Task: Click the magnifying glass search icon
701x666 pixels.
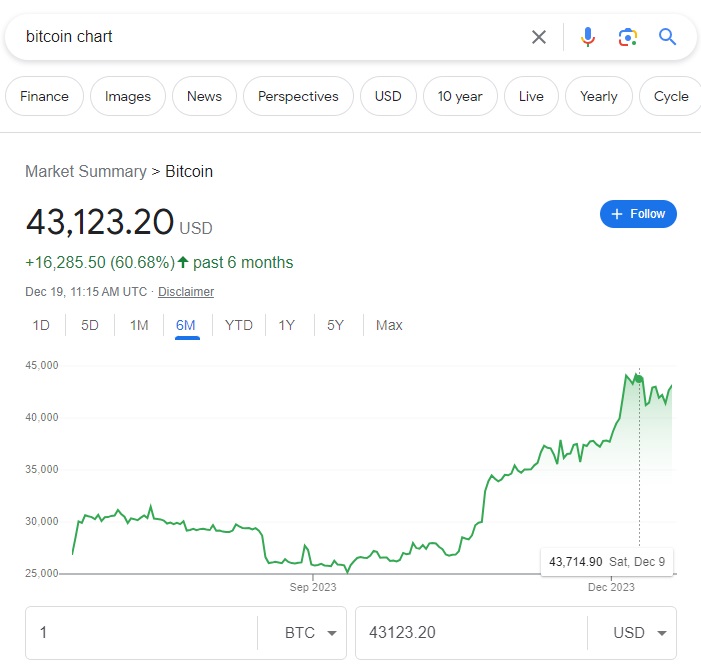Action: 668,37
